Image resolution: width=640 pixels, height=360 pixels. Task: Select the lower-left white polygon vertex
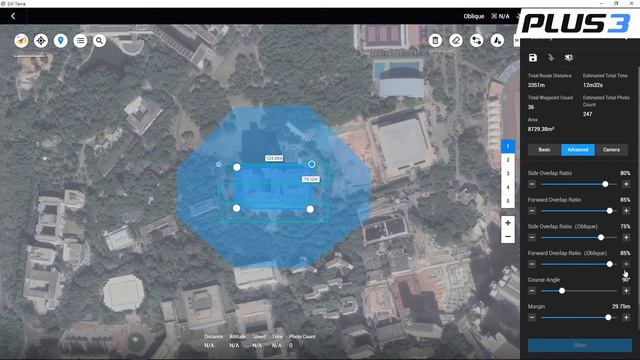click(x=236, y=208)
